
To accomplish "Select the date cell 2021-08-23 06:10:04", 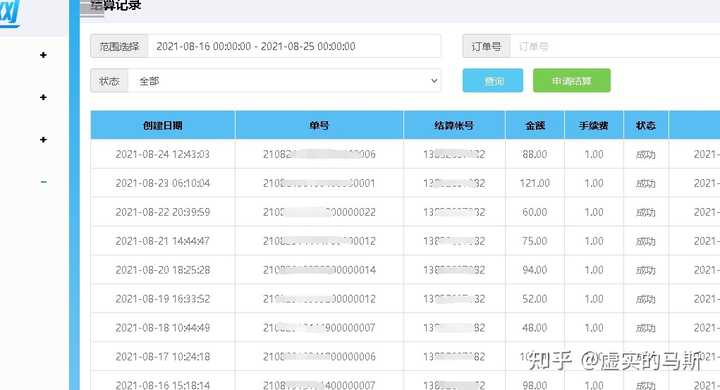I will 163,183.
